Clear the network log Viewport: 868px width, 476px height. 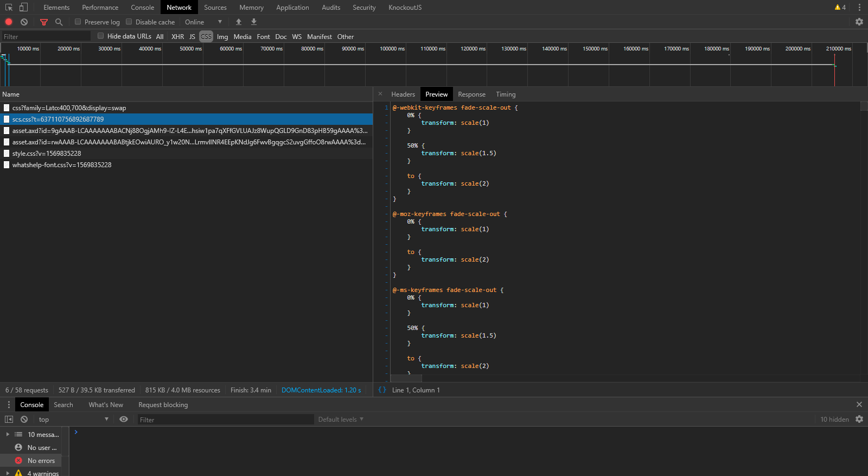[24, 22]
